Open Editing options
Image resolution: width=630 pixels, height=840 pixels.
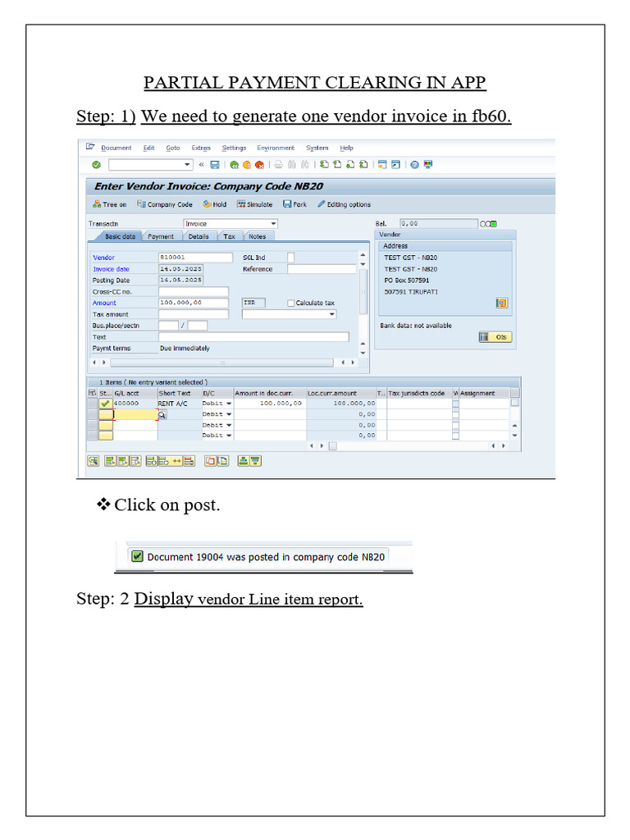pyautogui.click(x=344, y=204)
